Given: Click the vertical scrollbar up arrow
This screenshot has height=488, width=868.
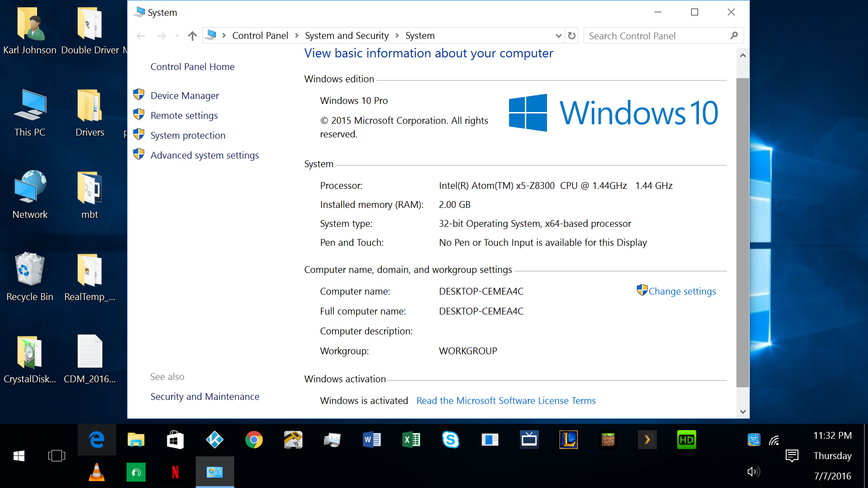Looking at the screenshot, I should [743, 55].
